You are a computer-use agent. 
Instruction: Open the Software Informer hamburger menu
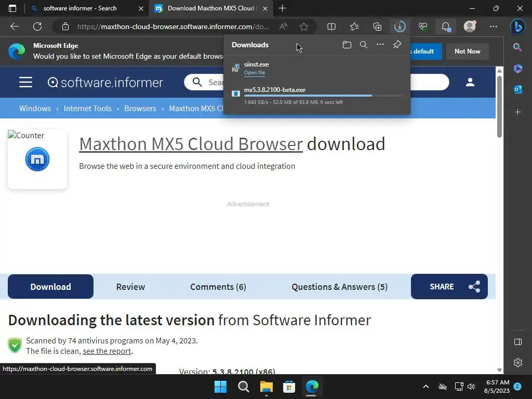(x=25, y=82)
